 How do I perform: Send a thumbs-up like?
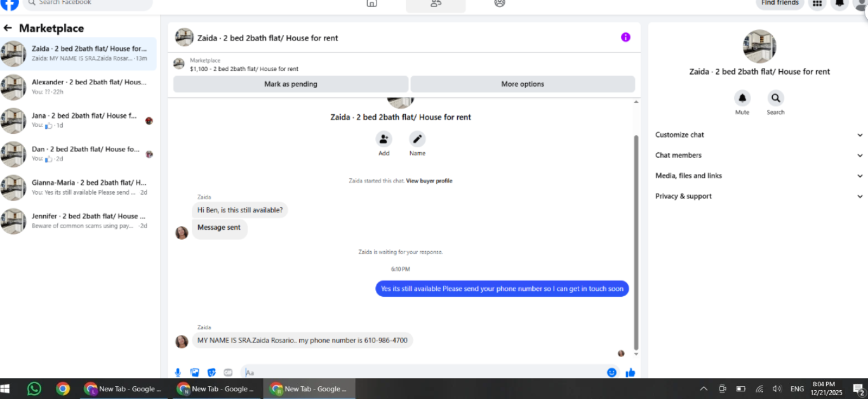pos(630,372)
